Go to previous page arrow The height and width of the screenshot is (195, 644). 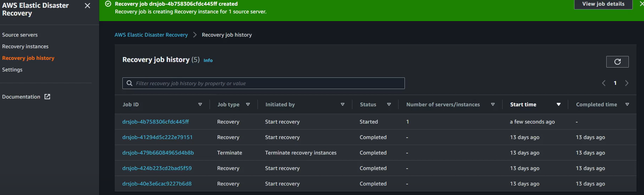[x=603, y=83]
